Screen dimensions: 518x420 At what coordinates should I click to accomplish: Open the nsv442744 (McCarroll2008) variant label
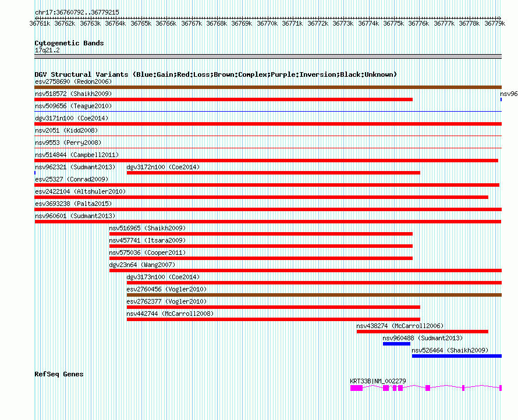(170, 314)
